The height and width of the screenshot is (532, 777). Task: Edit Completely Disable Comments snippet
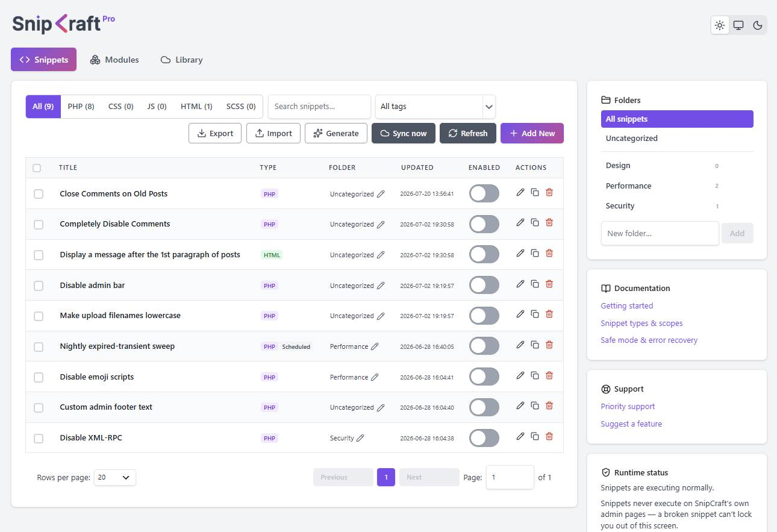click(520, 222)
